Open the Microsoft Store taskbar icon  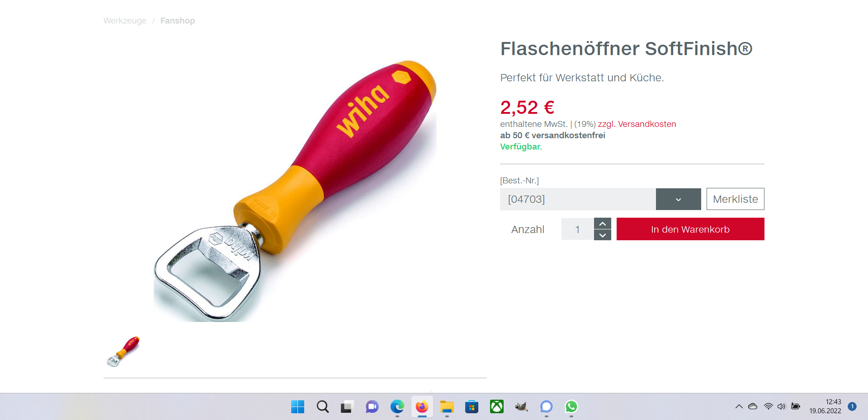click(x=472, y=407)
